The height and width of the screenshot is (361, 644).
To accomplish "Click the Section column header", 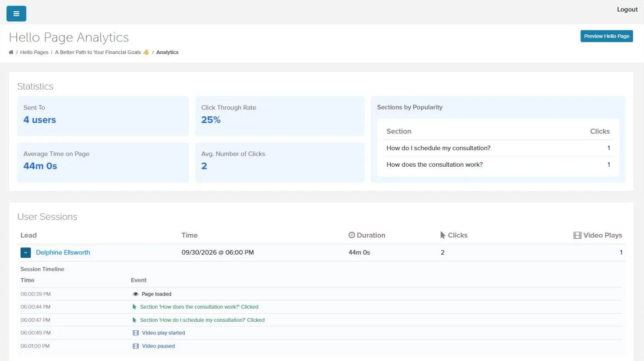I will [x=399, y=131].
